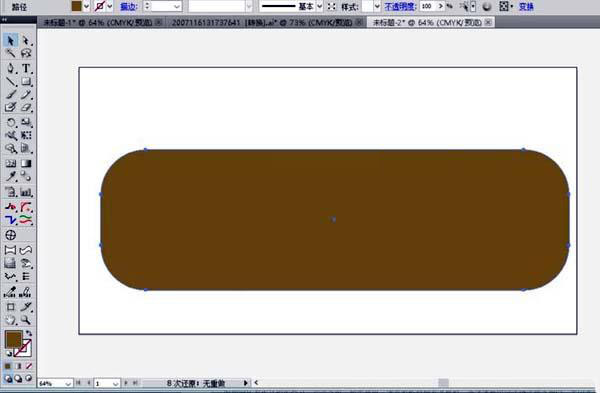Image resolution: width=600 pixels, height=393 pixels.
Task: Click the large brown Fill box in toolbox
Action: click(x=13, y=340)
